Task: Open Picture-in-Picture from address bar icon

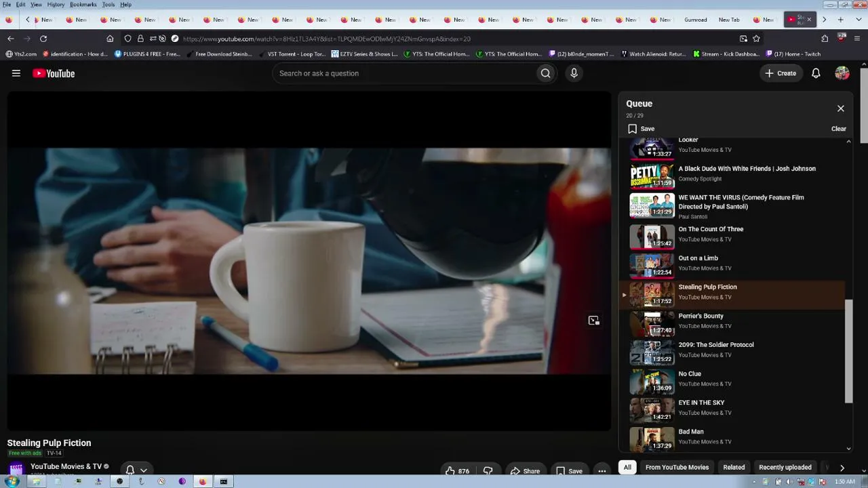Action: (x=744, y=39)
